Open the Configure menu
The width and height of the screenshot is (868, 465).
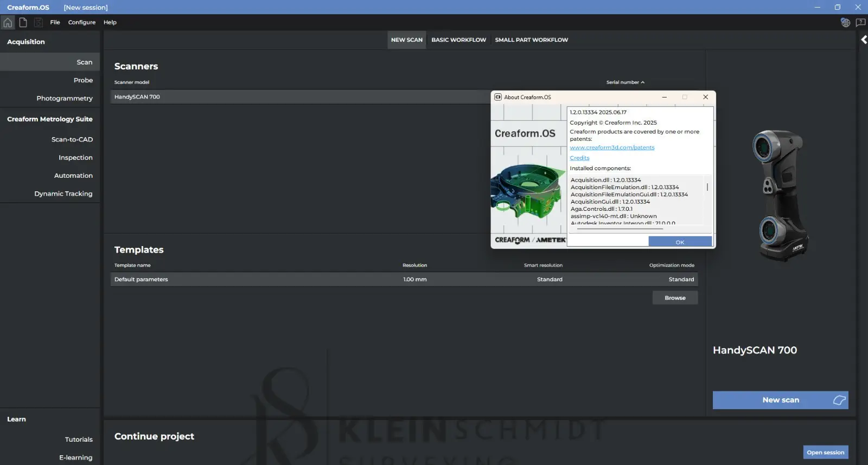(x=82, y=22)
